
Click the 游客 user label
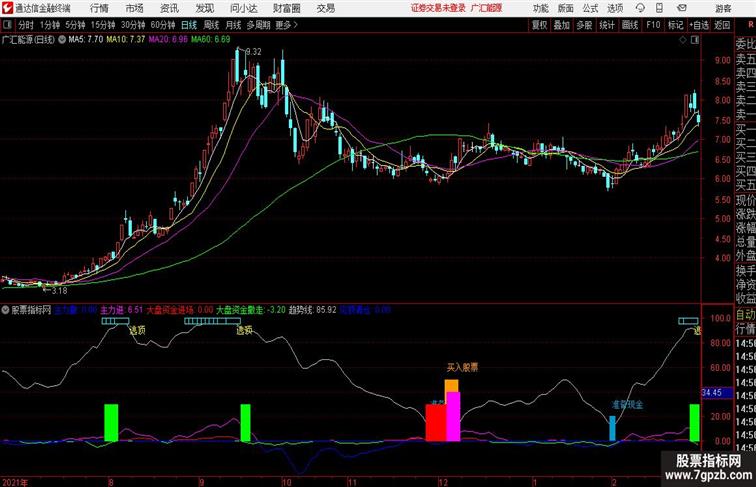pos(723,8)
